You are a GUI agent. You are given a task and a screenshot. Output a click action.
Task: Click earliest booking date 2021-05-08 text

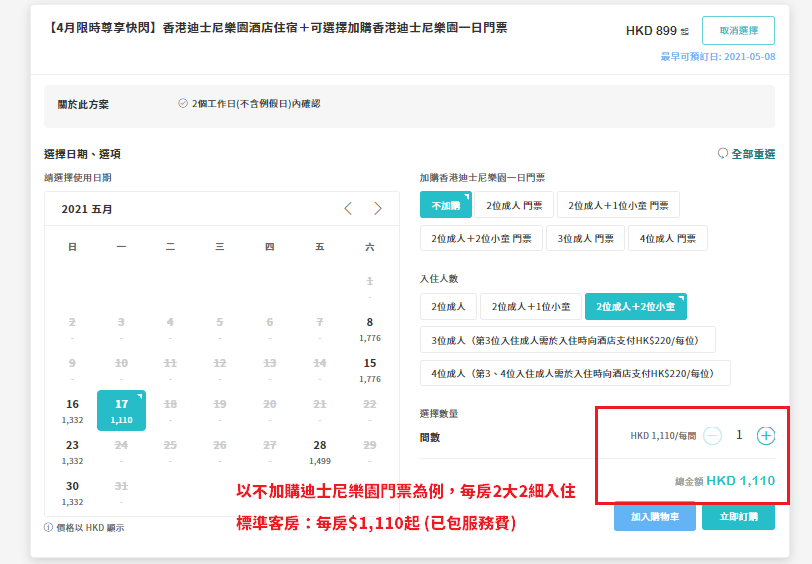pyautogui.click(x=718, y=56)
